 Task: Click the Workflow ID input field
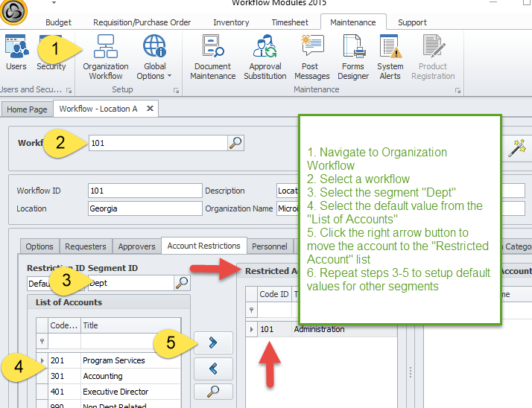pyautogui.click(x=145, y=191)
